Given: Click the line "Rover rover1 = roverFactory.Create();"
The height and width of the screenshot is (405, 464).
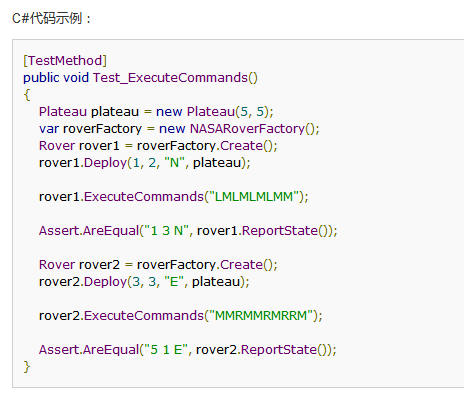Looking at the screenshot, I should tap(158, 146).
